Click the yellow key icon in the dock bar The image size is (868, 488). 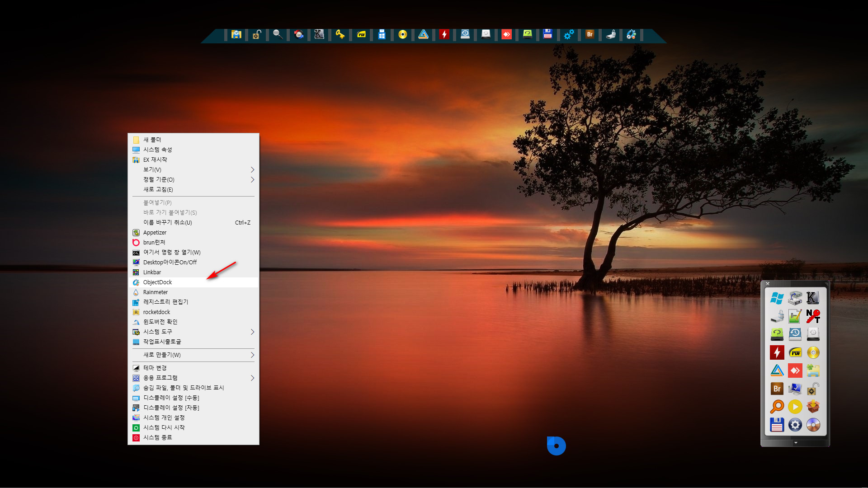pyautogui.click(x=340, y=34)
